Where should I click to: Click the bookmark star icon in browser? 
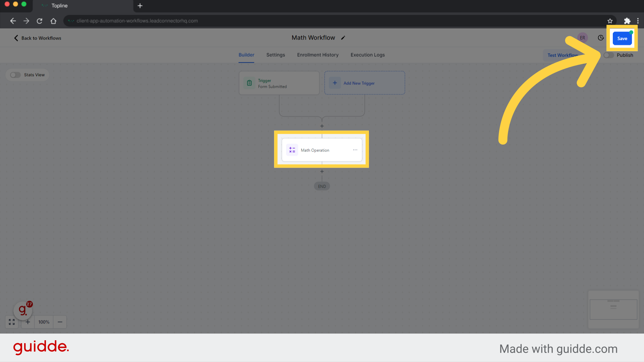point(610,21)
